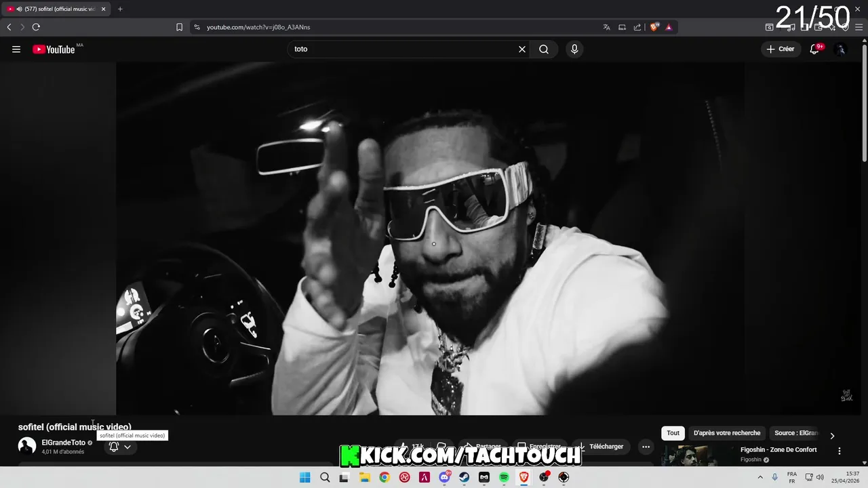Open the FRA language input indicator
The image size is (868, 488).
pyautogui.click(x=792, y=477)
